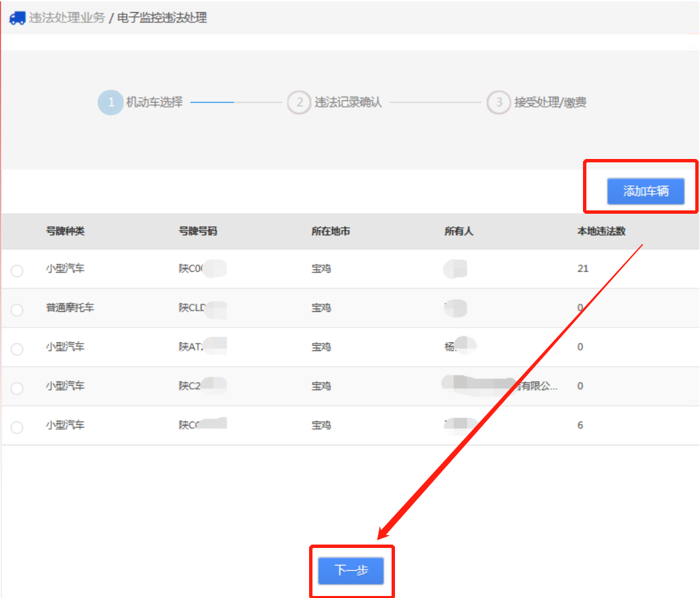Image resolution: width=700 pixels, height=598 pixels.
Task: Click the step 1 circle icon
Action: pyautogui.click(x=111, y=103)
